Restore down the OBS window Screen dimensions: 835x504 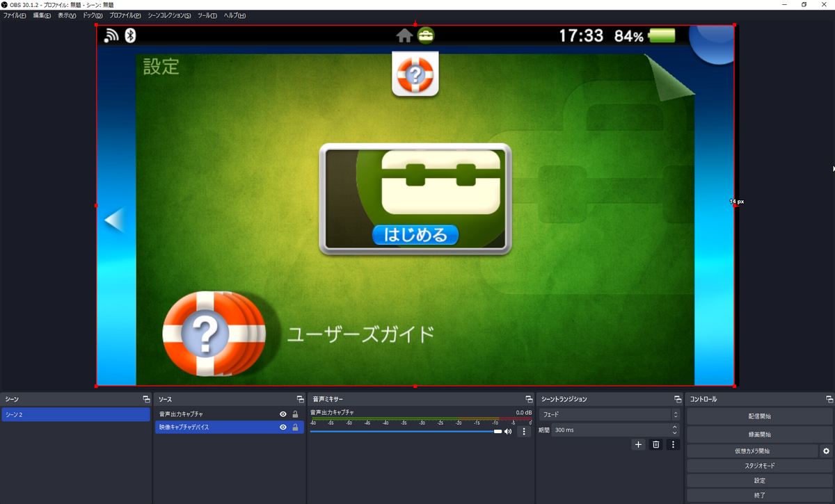[x=804, y=5]
